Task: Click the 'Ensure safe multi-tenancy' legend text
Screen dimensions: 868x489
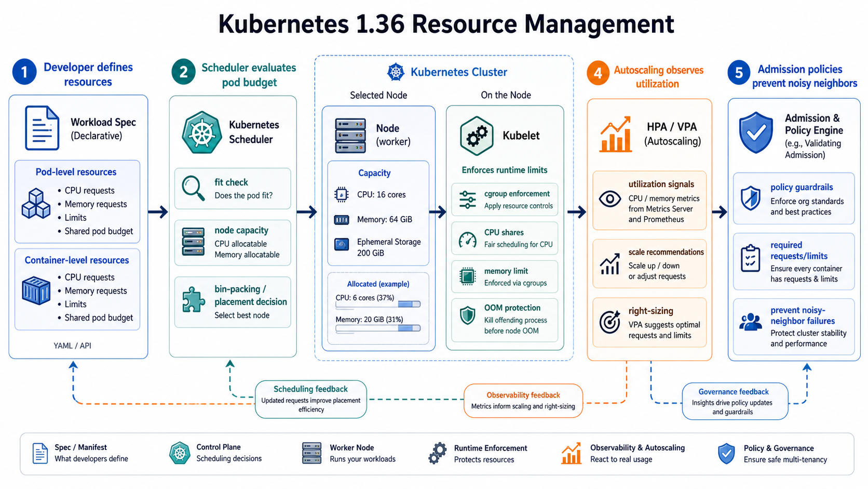Action: pos(785,459)
